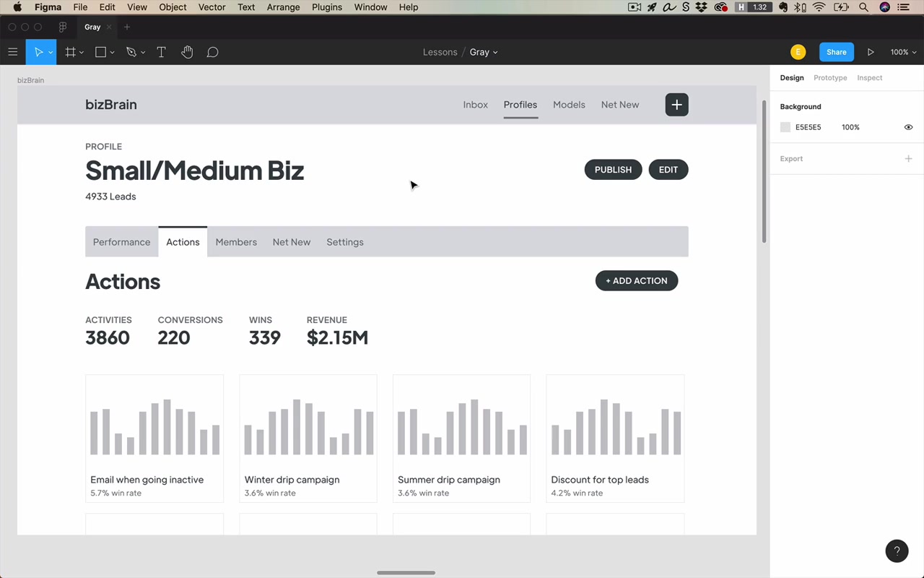The image size is (924, 578).
Task: Open Figma home components icon in tab bar
Action: point(63,27)
